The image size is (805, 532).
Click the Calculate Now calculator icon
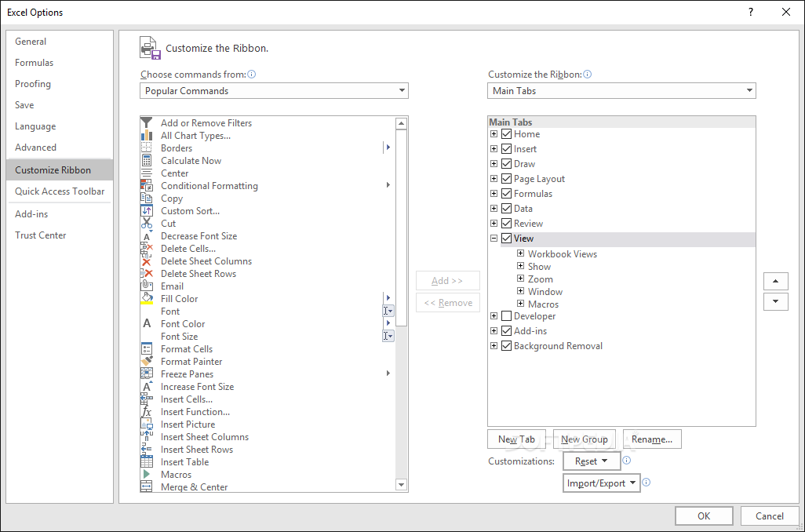pyautogui.click(x=146, y=160)
